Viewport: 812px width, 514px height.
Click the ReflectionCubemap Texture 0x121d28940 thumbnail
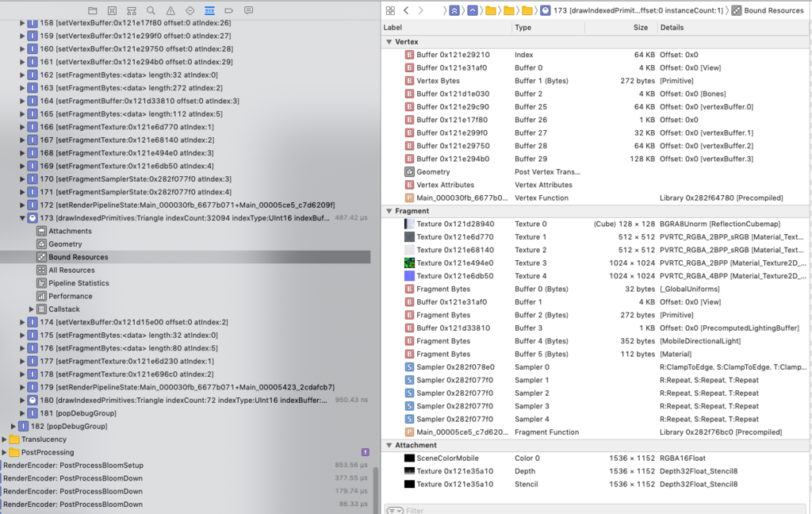(409, 224)
